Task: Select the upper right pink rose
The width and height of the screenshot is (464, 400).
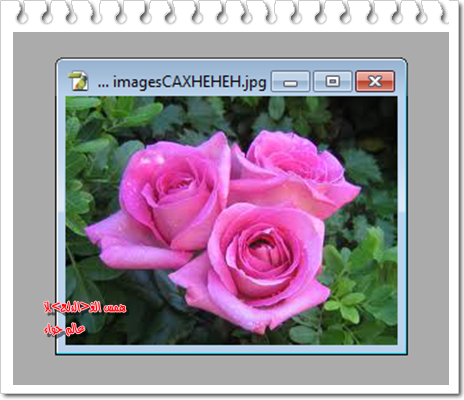Action: click(293, 173)
